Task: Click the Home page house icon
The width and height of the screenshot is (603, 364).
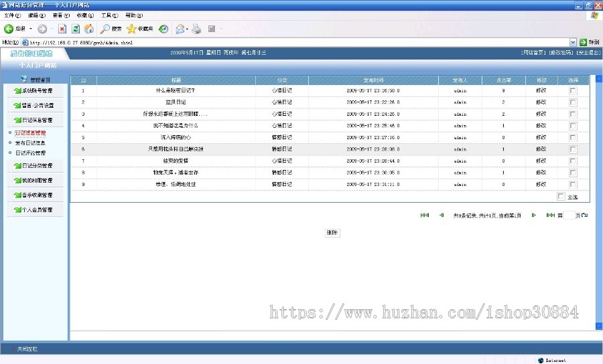Action: coord(89,29)
